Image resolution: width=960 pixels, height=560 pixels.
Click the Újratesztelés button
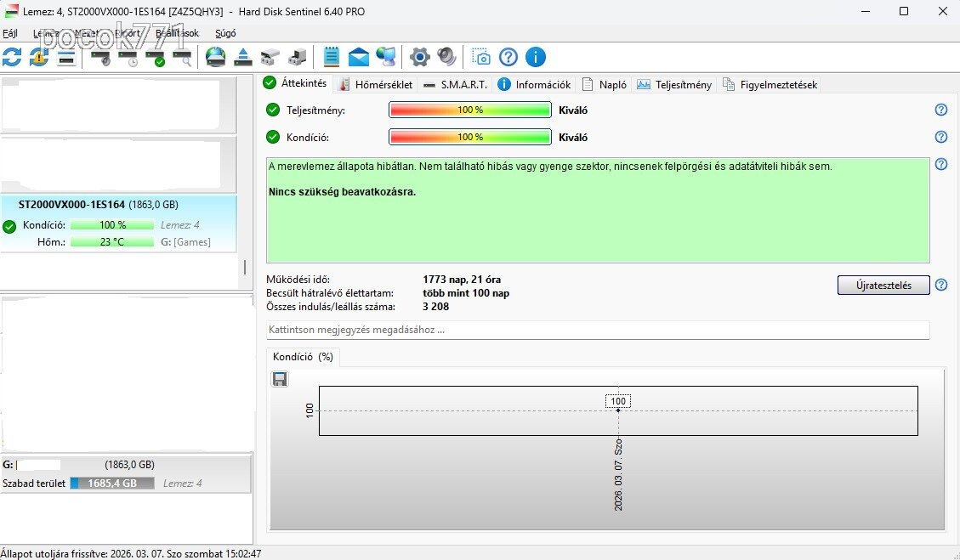(x=883, y=286)
